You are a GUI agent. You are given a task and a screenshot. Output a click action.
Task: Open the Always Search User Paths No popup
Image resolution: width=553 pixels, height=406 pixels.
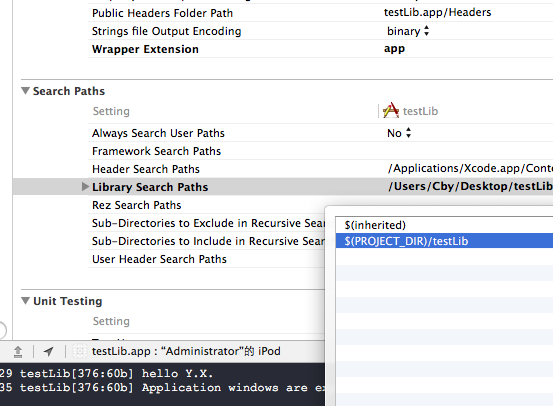point(399,133)
